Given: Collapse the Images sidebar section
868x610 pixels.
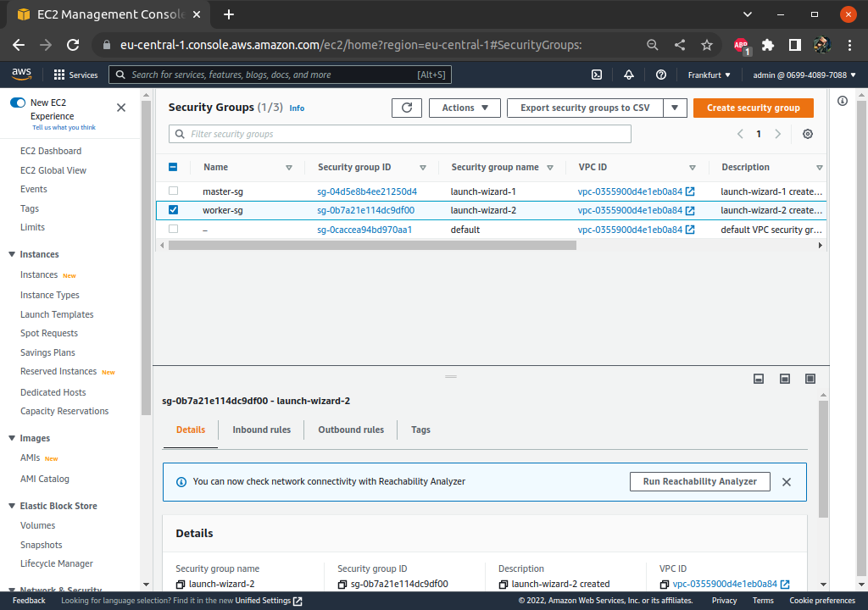Looking at the screenshot, I should pyautogui.click(x=12, y=438).
